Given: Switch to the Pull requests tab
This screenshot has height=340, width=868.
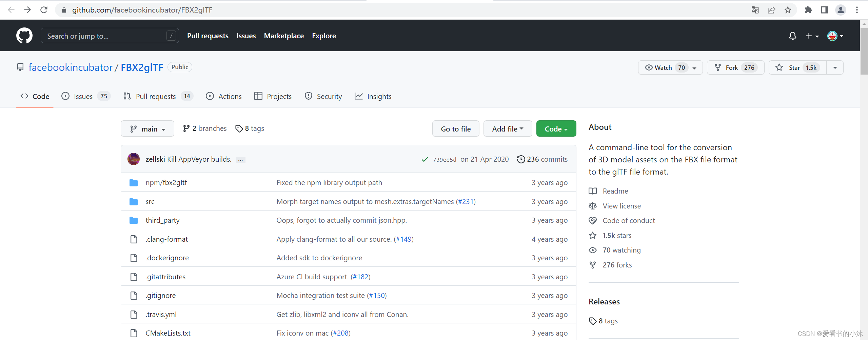Looking at the screenshot, I should (158, 96).
